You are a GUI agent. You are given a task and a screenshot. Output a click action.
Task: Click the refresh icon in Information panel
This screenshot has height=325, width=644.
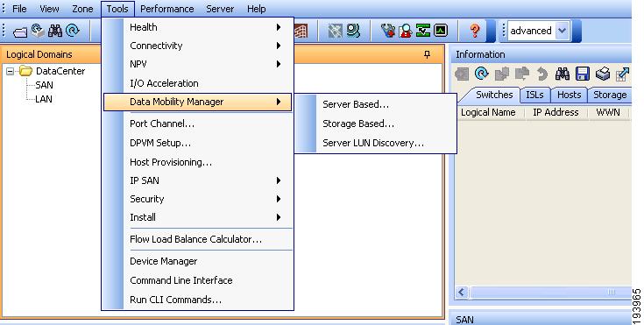[481, 74]
